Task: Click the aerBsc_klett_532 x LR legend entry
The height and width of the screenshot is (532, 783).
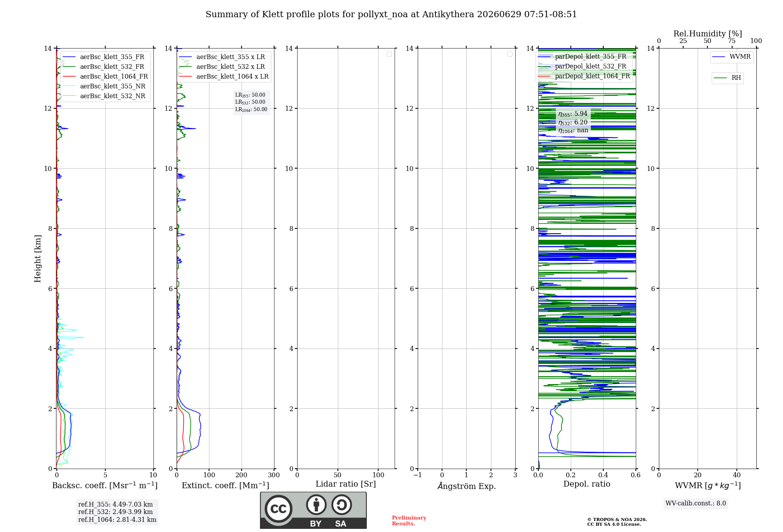Action: coord(224,67)
